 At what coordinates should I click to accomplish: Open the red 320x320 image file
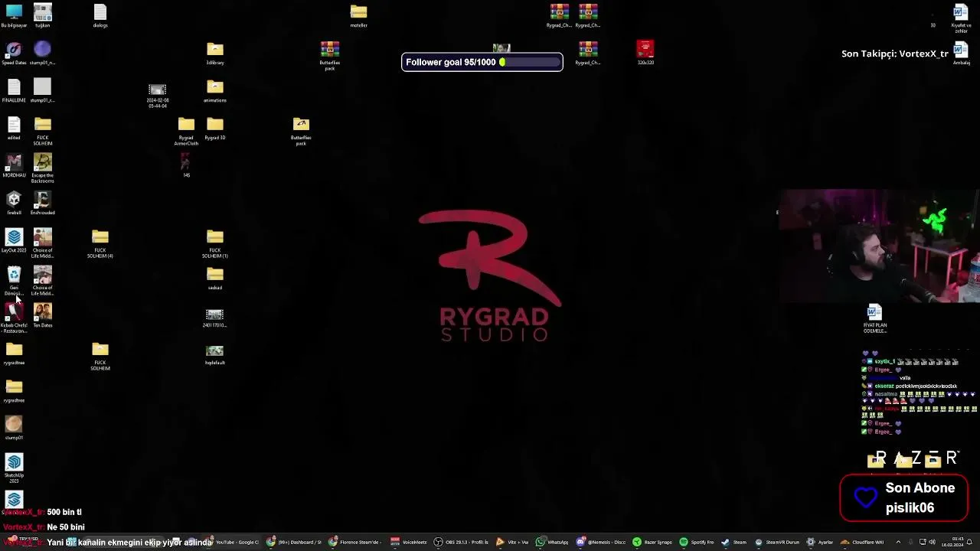(x=645, y=53)
